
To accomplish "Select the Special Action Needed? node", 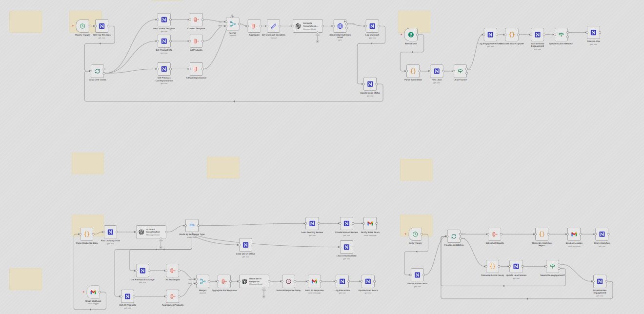I will 561,35.
